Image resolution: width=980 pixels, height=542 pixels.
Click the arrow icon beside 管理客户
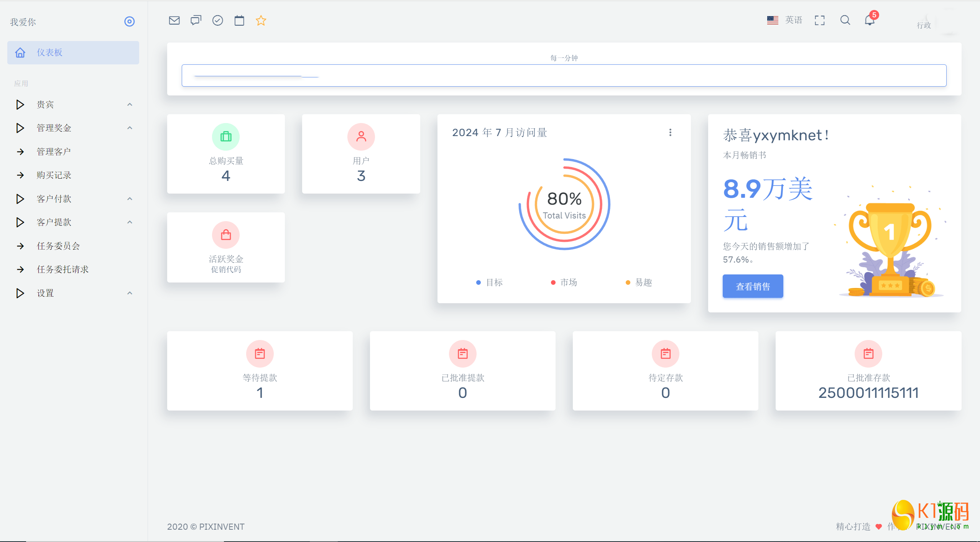tap(20, 152)
